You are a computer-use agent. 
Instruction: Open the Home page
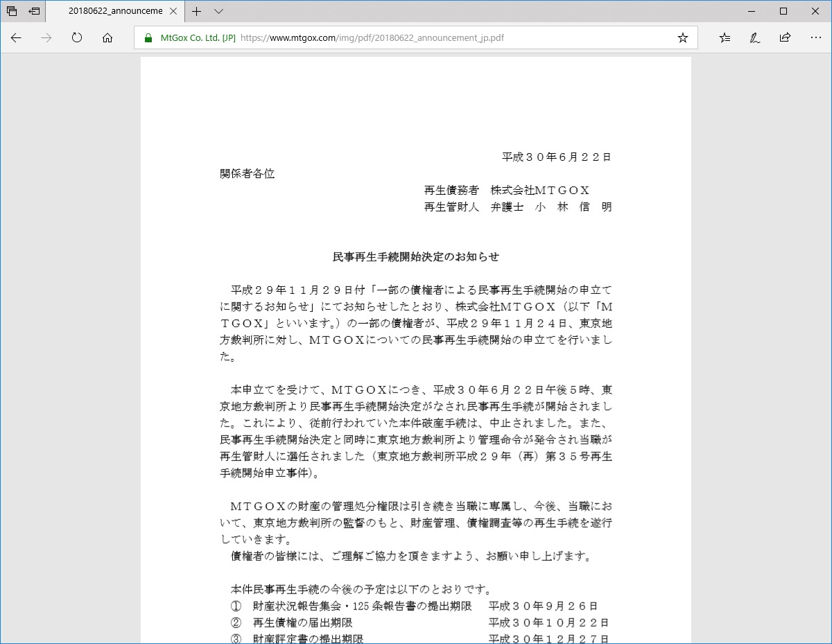[106, 38]
